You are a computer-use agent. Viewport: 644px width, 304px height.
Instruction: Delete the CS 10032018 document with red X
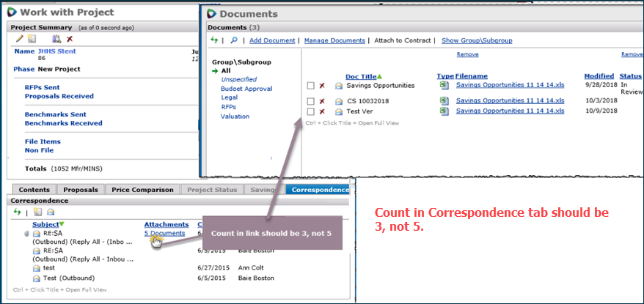pyautogui.click(x=322, y=101)
